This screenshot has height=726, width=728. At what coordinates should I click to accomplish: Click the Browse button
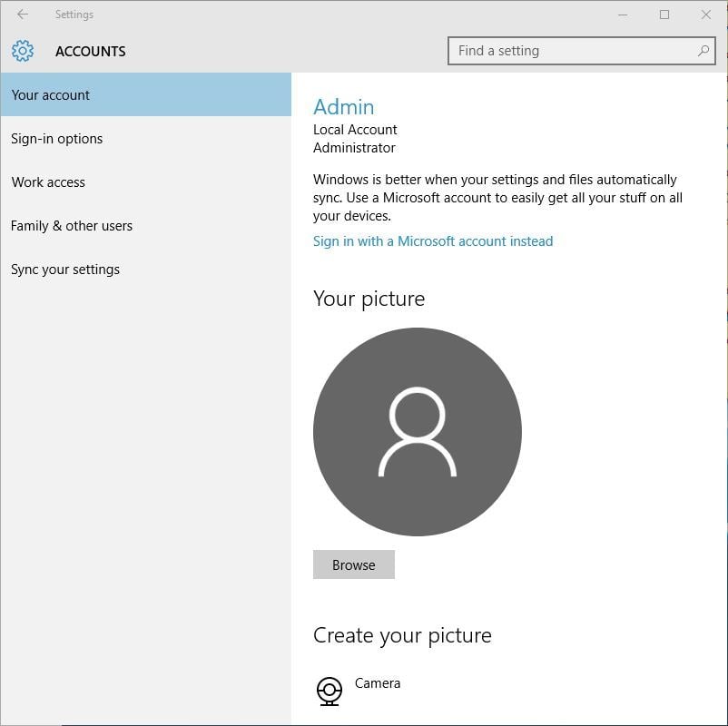click(354, 564)
